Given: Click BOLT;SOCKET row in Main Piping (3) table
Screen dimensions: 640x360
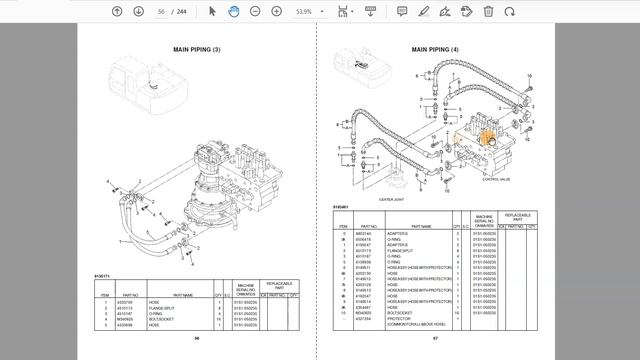Looking at the screenshot, I should (197, 319).
